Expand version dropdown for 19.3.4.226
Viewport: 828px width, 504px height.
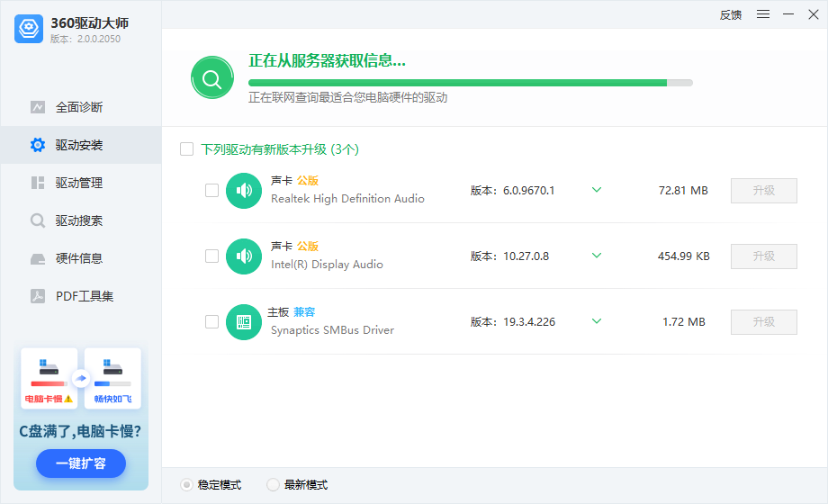[597, 321]
